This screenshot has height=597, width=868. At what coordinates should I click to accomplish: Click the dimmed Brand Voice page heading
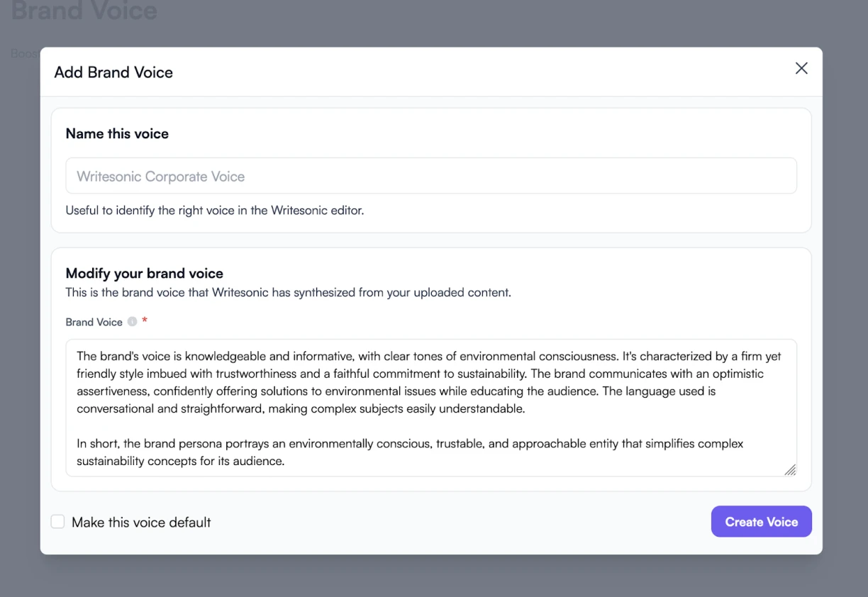(84, 11)
